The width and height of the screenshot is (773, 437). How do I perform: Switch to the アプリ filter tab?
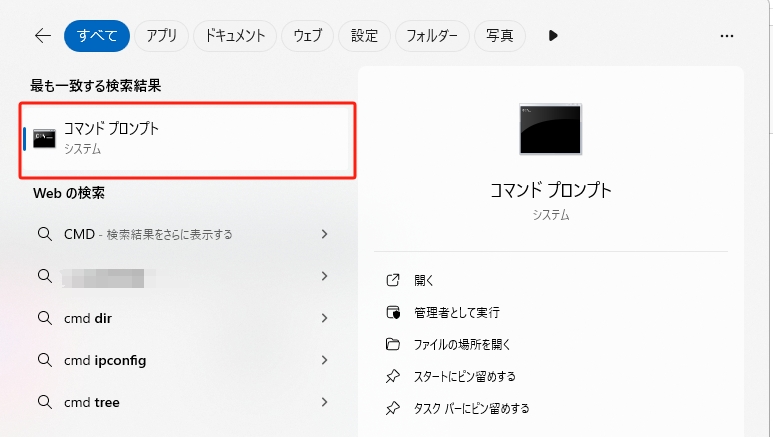(161, 36)
